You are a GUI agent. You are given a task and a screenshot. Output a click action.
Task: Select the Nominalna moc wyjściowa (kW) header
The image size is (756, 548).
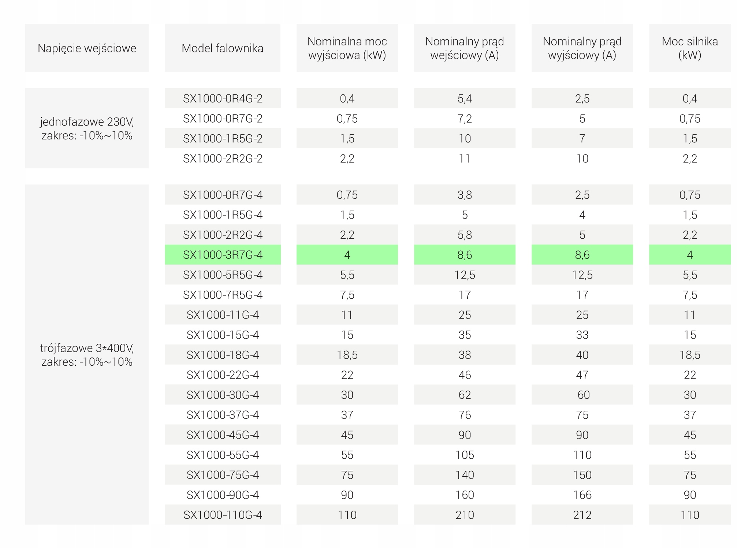pos(347,48)
